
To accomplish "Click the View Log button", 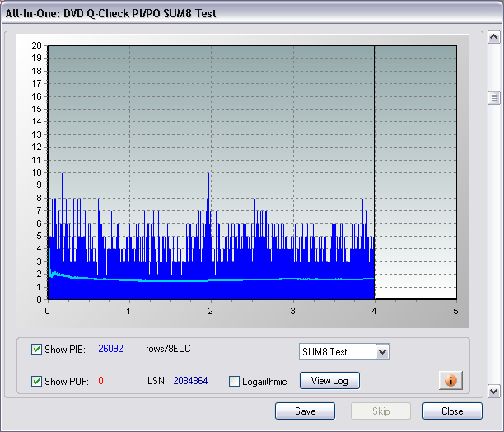I will (329, 381).
